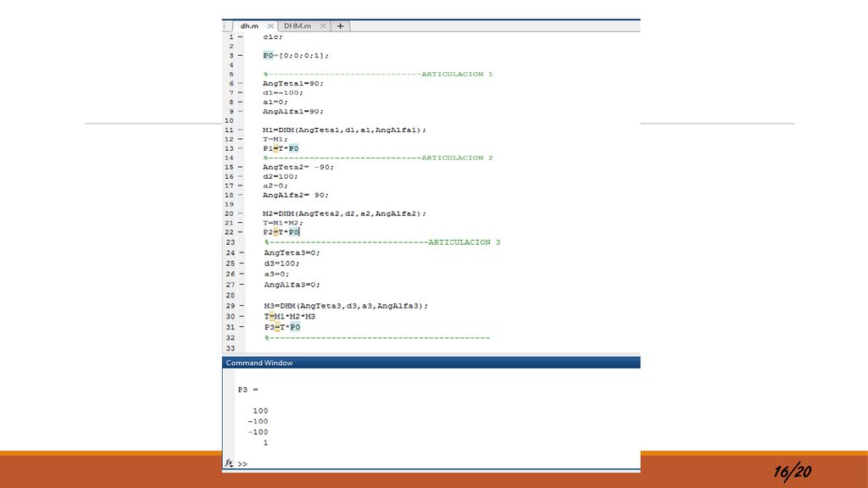Click the line 'M1=DHM(AngTeta1,d1,a1,AngAlfa1);'
The height and width of the screenshot is (488, 868).
[344, 130]
